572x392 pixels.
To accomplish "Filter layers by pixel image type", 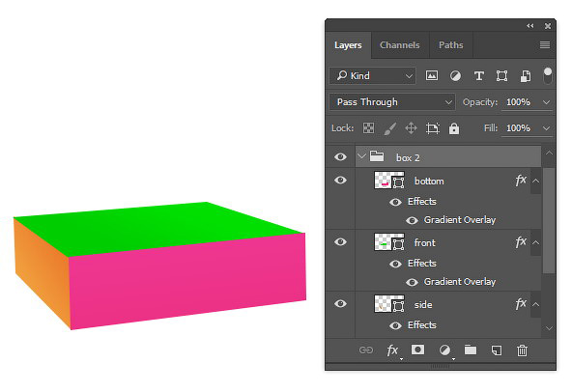I will [x=432, y=76].
